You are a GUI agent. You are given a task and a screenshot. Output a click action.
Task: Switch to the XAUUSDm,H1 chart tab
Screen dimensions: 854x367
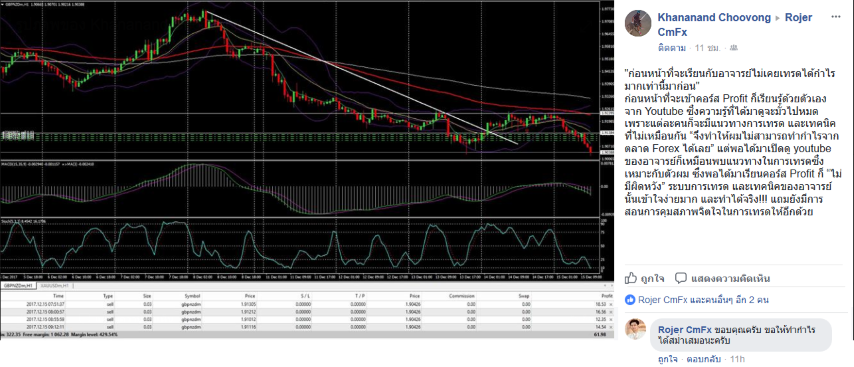coord(54,285)
